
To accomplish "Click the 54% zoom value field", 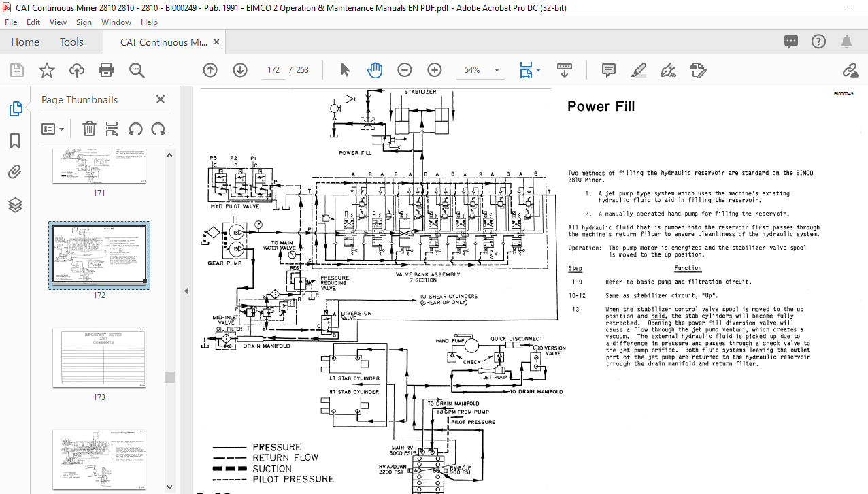I will point(472,70).
